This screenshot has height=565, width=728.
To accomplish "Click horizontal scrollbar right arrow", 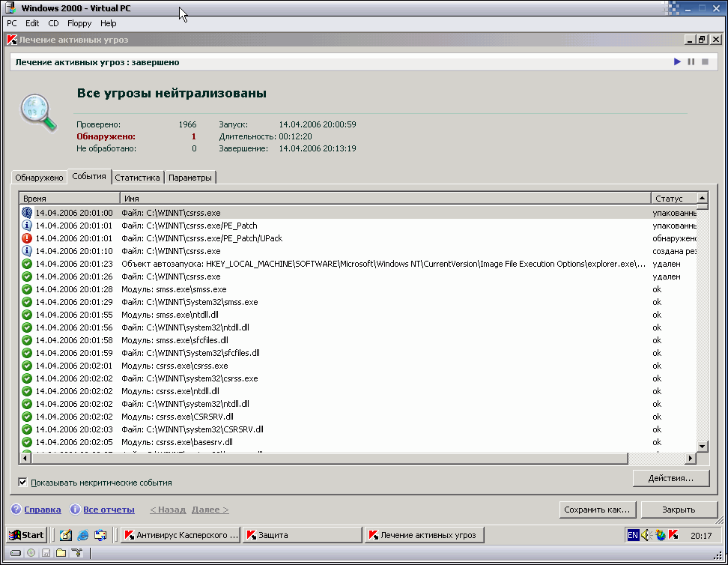I will click(x=691, y=458).
